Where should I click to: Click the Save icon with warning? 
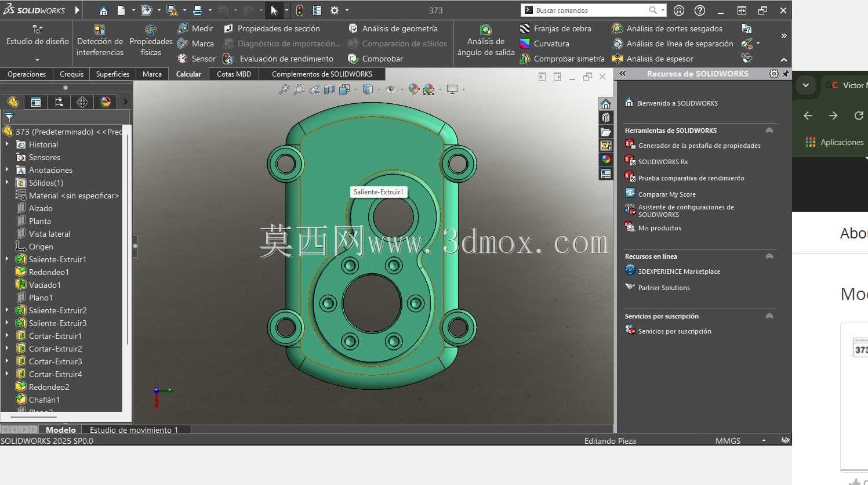pos(172,10)
